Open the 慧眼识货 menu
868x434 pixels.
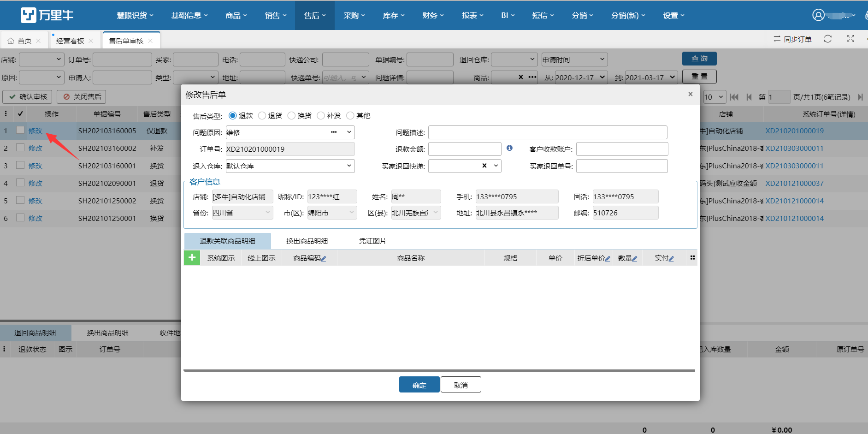[x=135, y=15]
